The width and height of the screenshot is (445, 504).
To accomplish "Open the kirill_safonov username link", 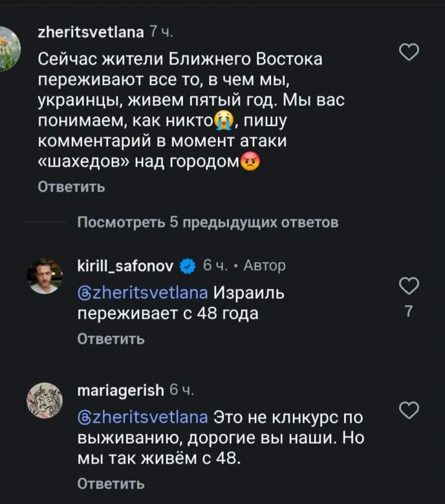I will pyautogui.click(x=125, y=265).
